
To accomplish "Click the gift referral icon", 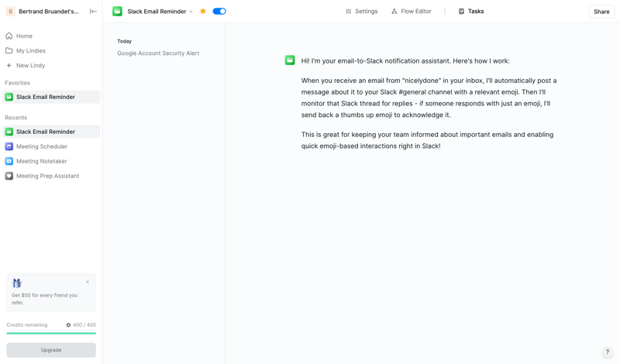I will (16, 283).
